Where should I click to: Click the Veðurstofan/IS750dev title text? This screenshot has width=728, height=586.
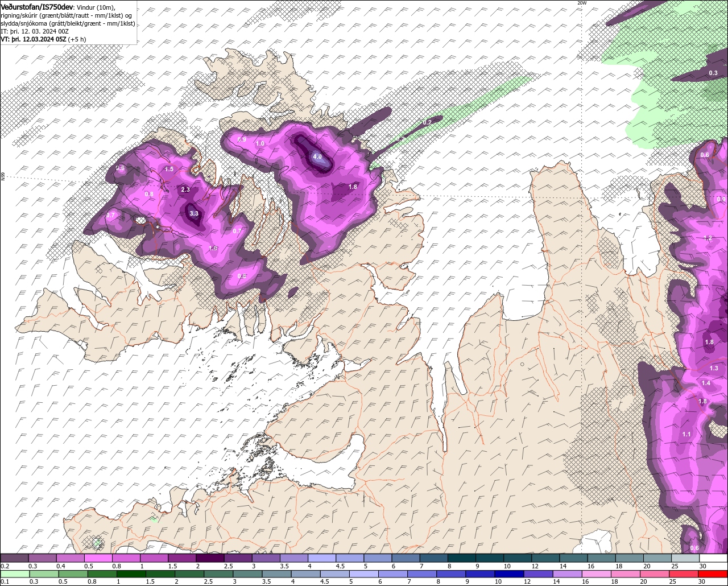(37, 7)
